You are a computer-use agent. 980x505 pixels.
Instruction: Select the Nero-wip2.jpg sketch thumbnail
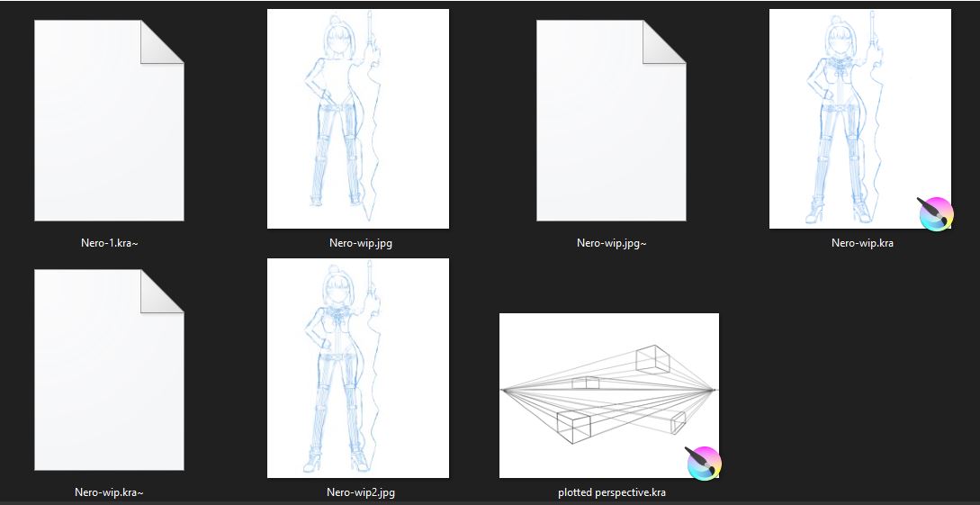[358, 368]
